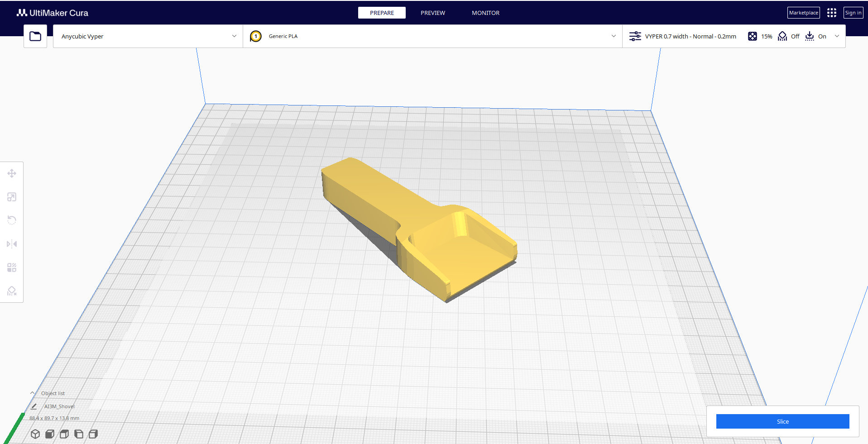Toggle build plate adhesion On setting

click(815, 36)
